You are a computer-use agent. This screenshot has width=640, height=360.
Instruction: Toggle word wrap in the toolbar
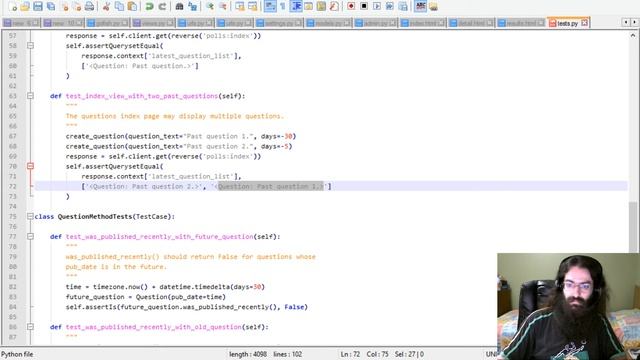pyautogui.click(x=270, y=6)
